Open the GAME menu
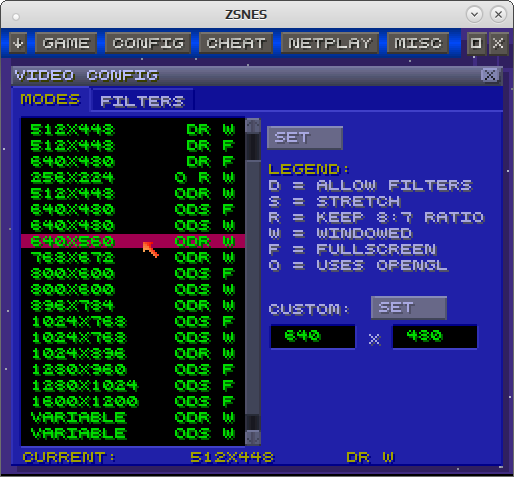 (x=66, y=43)
